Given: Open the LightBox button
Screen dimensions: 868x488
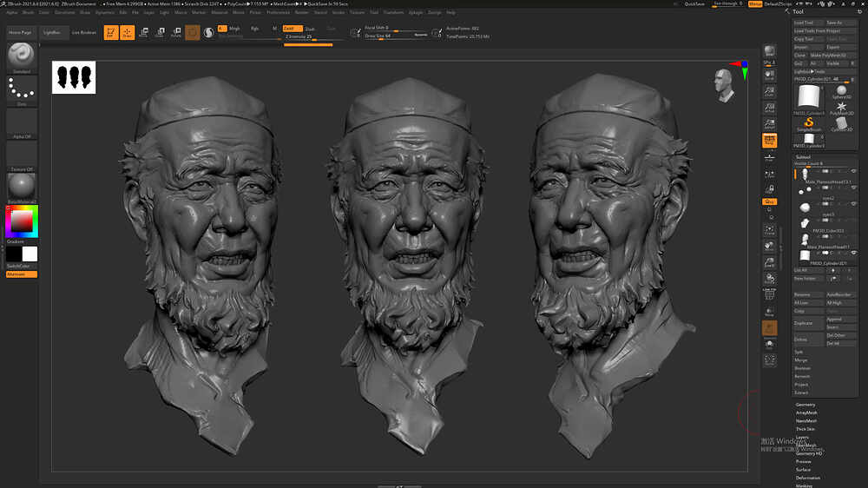Looking at the screenshot, I should coord(53,33).
